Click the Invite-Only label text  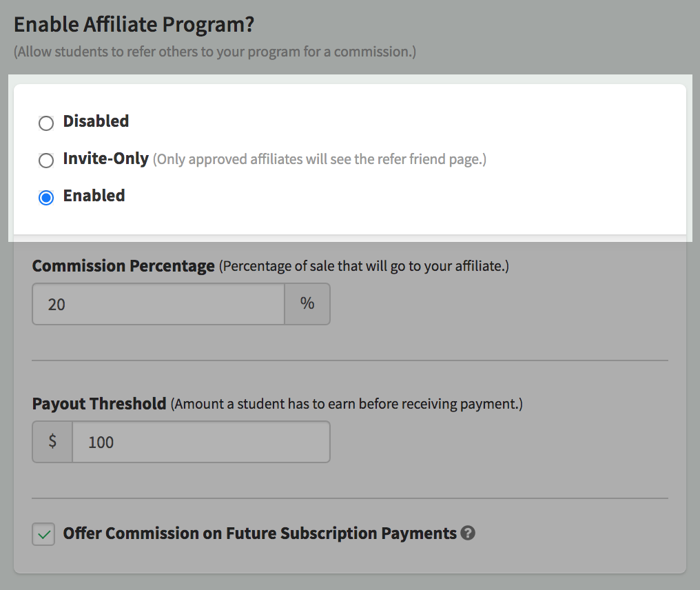coord(106,159)
